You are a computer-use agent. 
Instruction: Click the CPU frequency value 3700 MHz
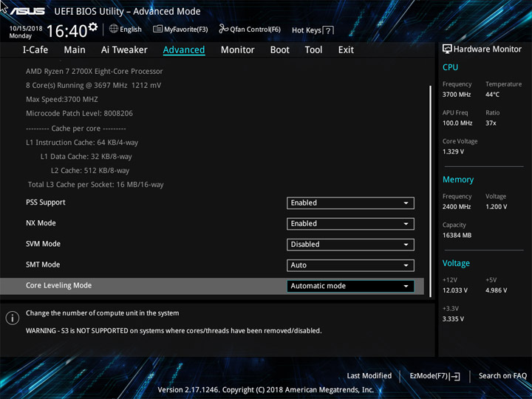click(457, 95)
